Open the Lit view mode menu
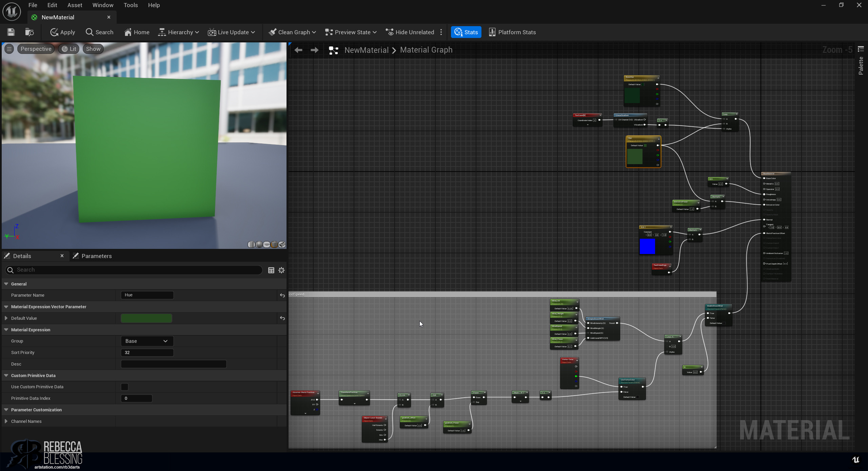 (69, 49)
